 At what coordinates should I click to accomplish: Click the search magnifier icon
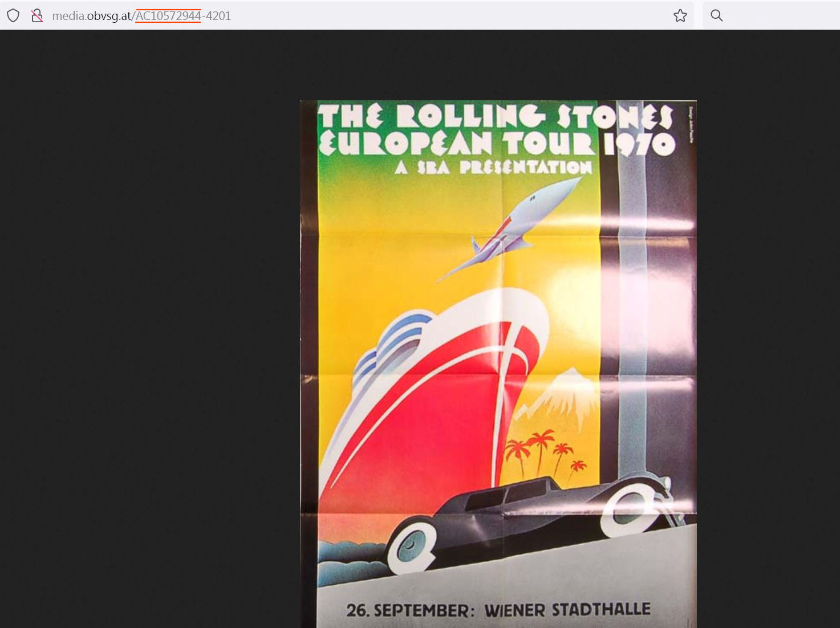click(x=717, y=15)
